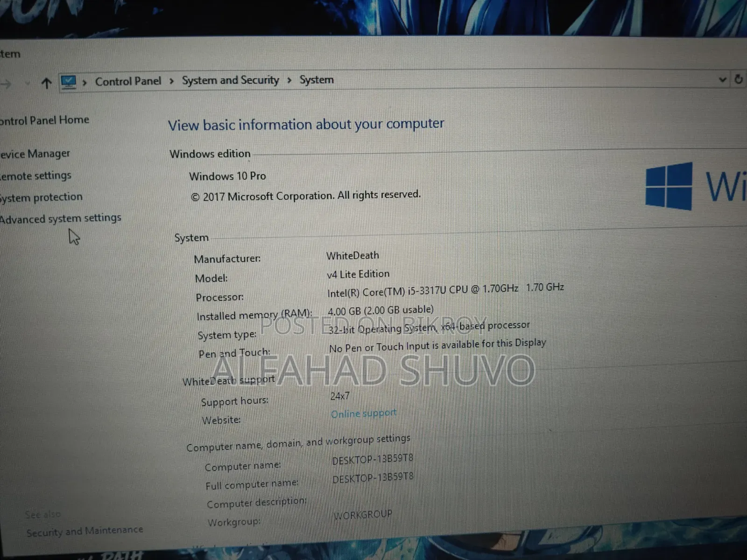Click the Computer description: label
The image size is (747, 560).
(257, 504)
